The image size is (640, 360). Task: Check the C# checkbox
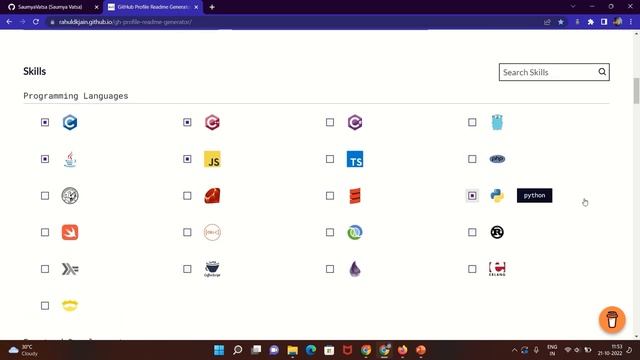[330, 122]
